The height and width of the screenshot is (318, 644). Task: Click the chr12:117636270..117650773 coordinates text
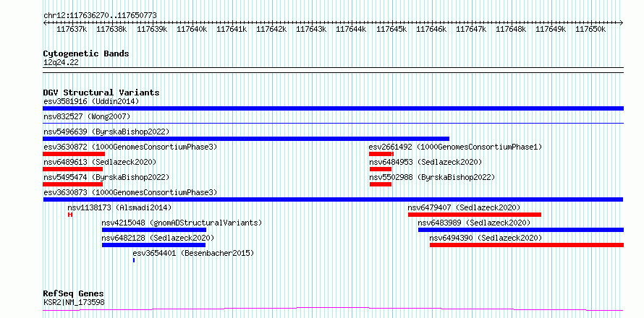(x=100, y=16)
